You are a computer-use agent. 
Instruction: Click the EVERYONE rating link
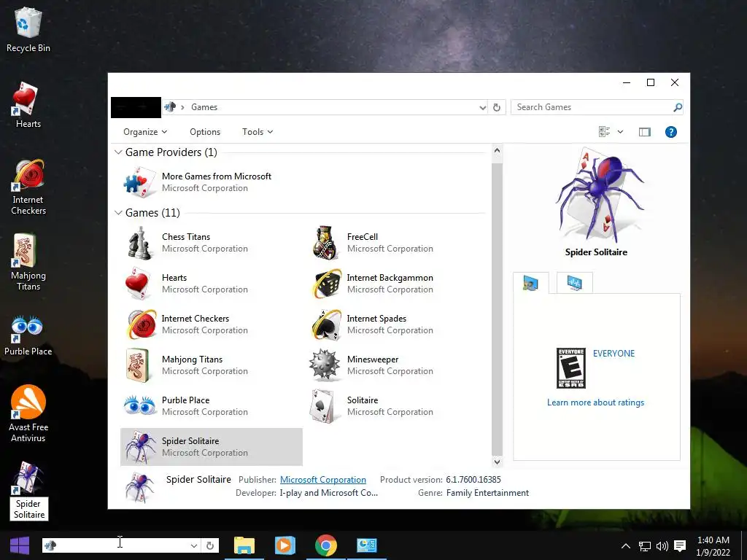pos(614,354)
